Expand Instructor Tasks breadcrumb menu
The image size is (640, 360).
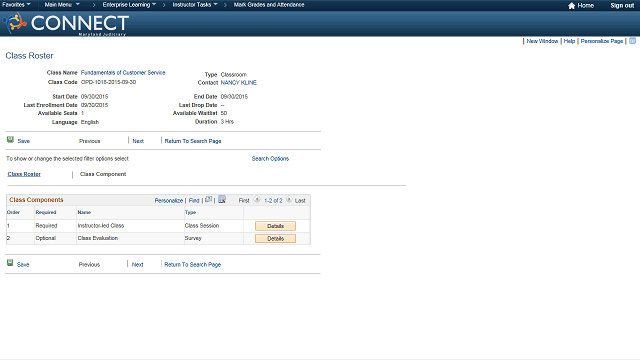pos(195,5)
